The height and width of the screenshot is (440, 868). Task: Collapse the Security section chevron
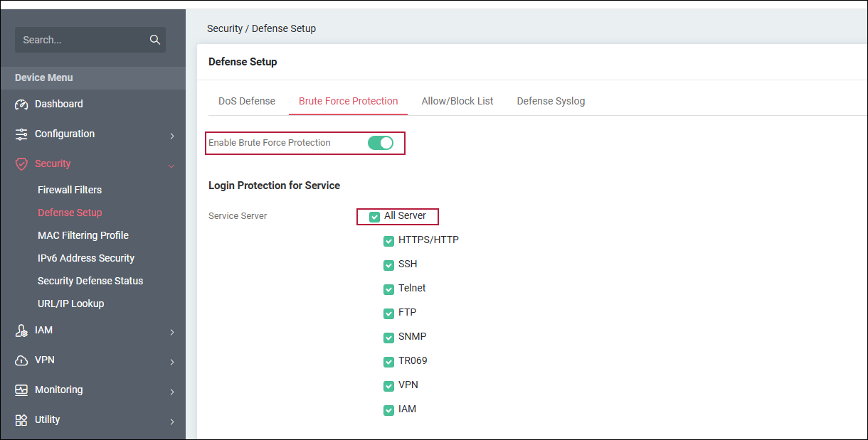pos(171,166)
